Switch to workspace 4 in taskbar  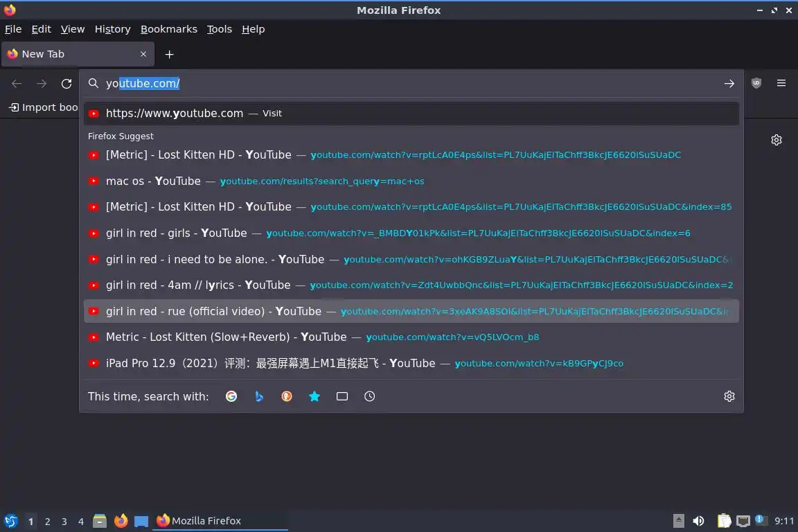click(81, 522)
